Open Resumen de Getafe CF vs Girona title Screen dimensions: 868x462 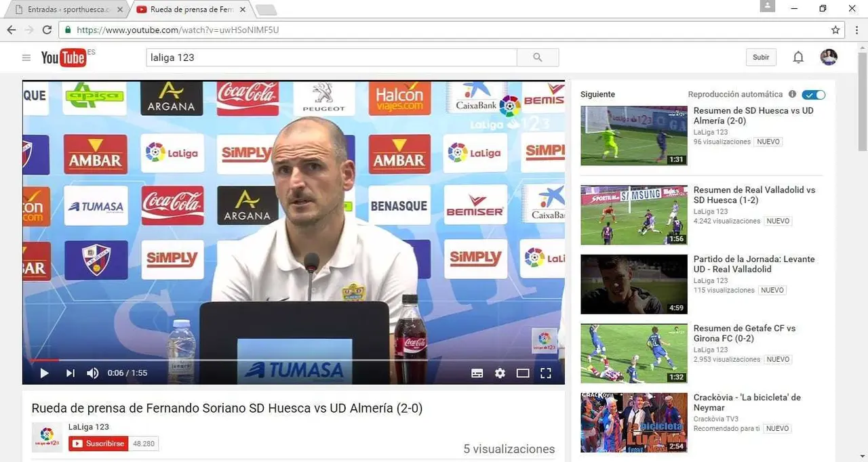pyautogui.click(x=745, y=333)
